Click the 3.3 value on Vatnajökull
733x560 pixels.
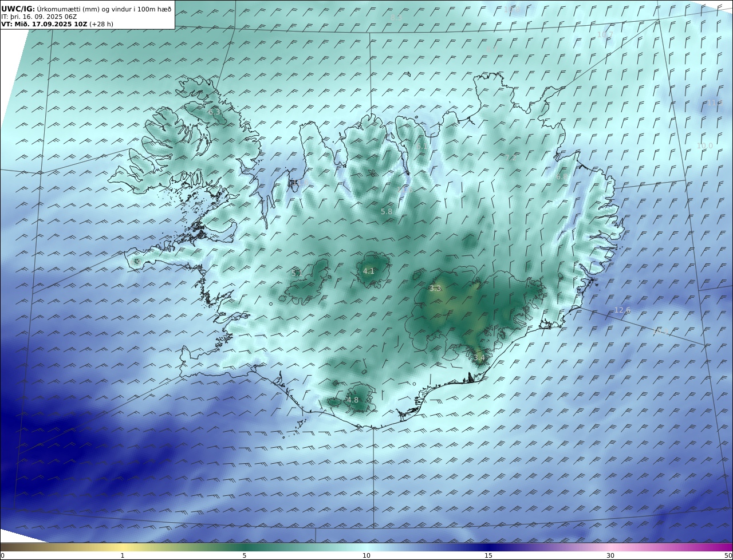coord(435,289)
